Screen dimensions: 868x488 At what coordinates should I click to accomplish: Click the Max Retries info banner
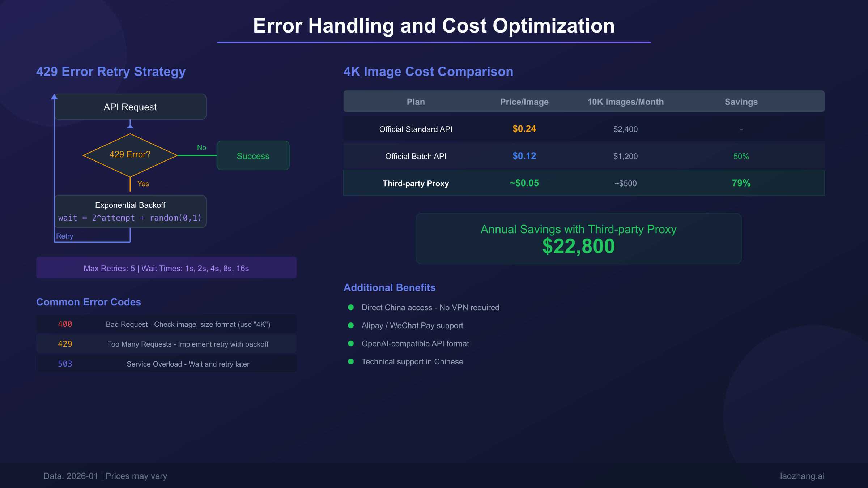[166, 268]
